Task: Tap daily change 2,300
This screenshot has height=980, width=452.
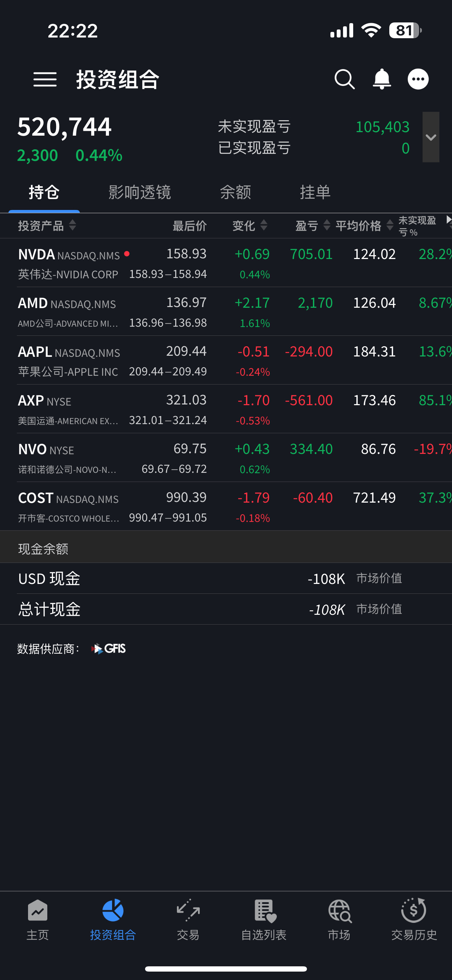Action: [37, 155]
